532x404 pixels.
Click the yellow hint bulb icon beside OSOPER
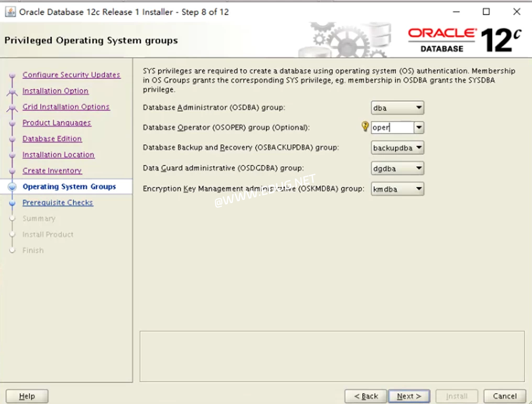point(365,127)
